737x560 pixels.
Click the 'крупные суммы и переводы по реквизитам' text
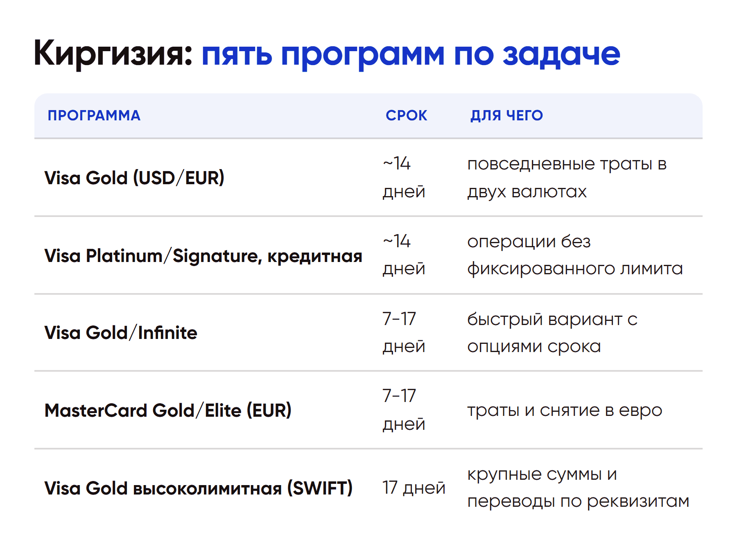[x=578, y=488]
